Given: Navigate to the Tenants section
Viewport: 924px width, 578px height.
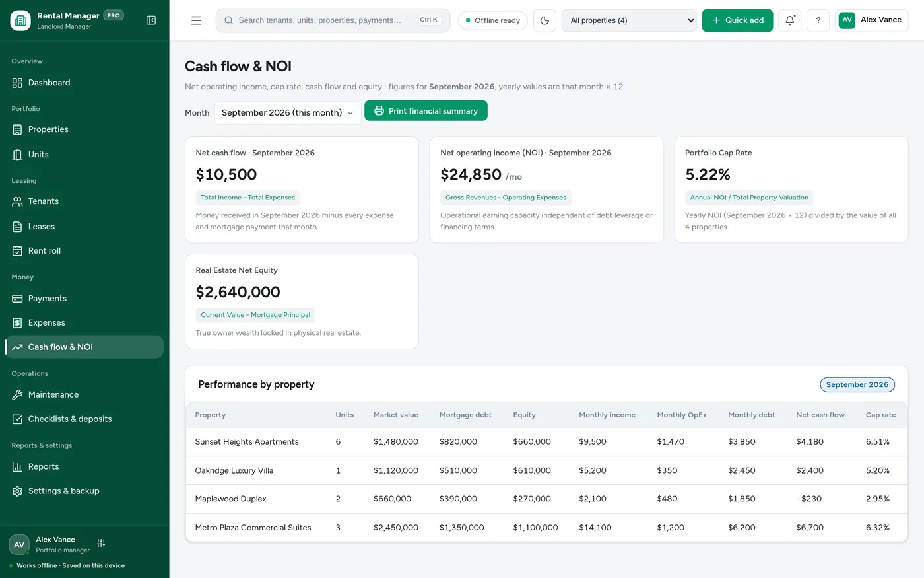Looking at the screenshot, I should click(84, 201).
